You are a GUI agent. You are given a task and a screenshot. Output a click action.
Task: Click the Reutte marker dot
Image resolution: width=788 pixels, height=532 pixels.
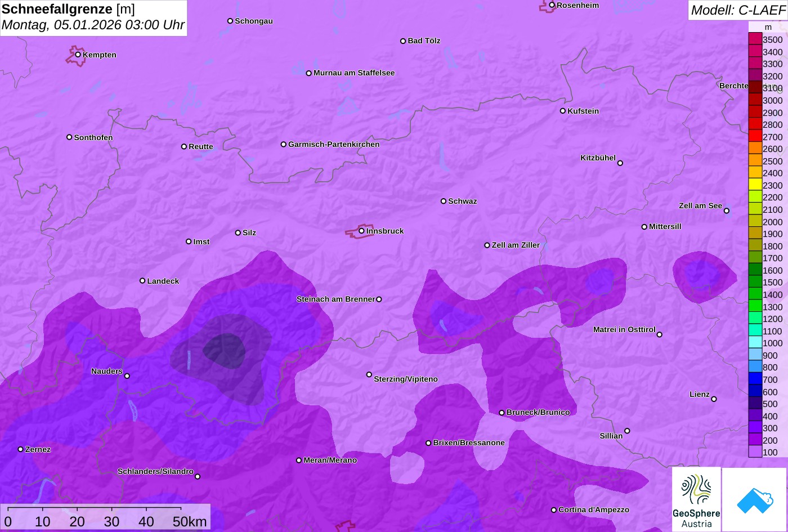point(184,146)
